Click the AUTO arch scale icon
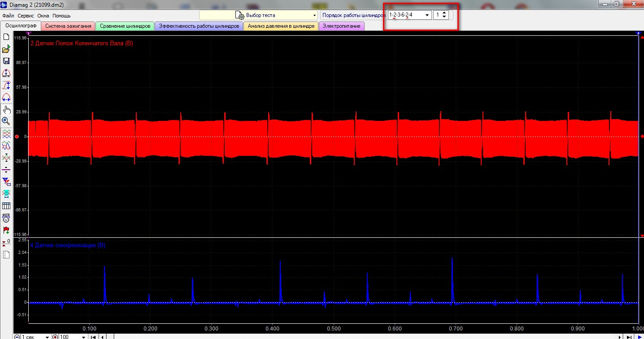 pyautogui.click(x=6, y=73)
